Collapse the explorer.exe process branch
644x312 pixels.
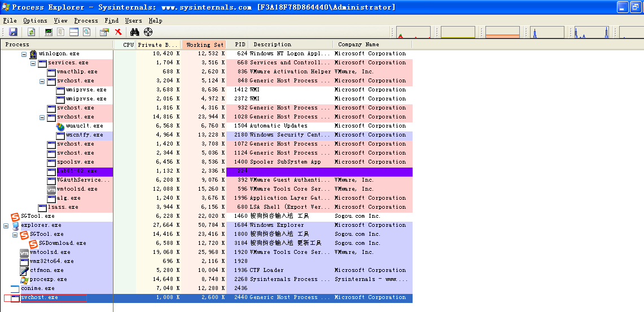pos(6,225)
